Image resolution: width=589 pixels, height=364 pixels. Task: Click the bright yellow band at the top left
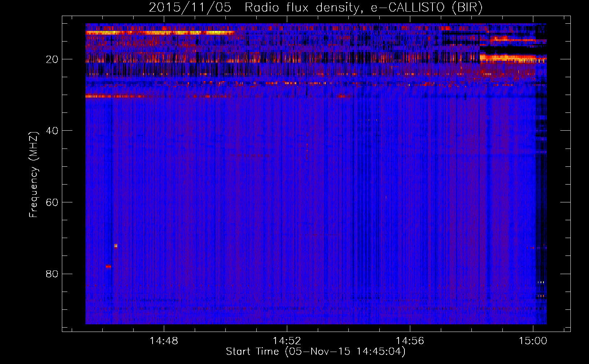160,33
